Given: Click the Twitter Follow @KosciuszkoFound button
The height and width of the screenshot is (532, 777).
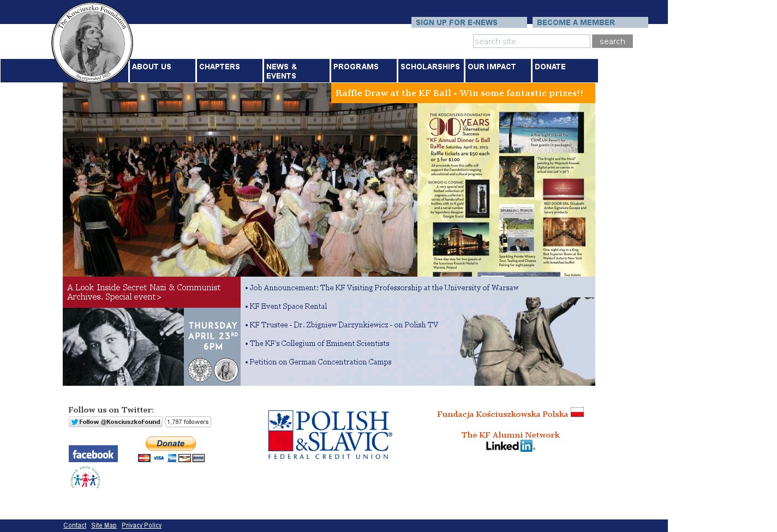Looking at the screenshot, I should [116, 422].
